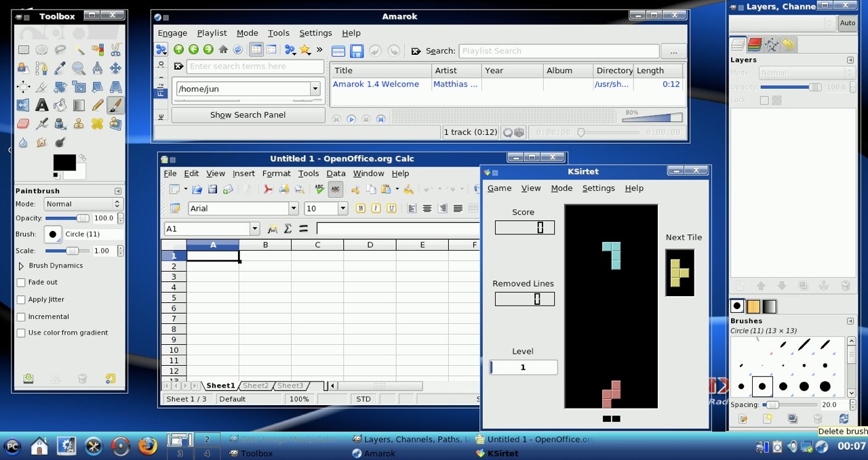This screenshot has height=460, width=868.
Task: Toggle AutoSpellcheck in Calc toolbar
Action: [x=335, y=190]
